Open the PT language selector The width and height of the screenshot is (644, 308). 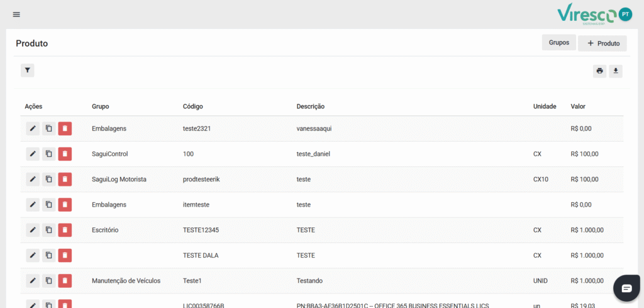pos(625,14)
